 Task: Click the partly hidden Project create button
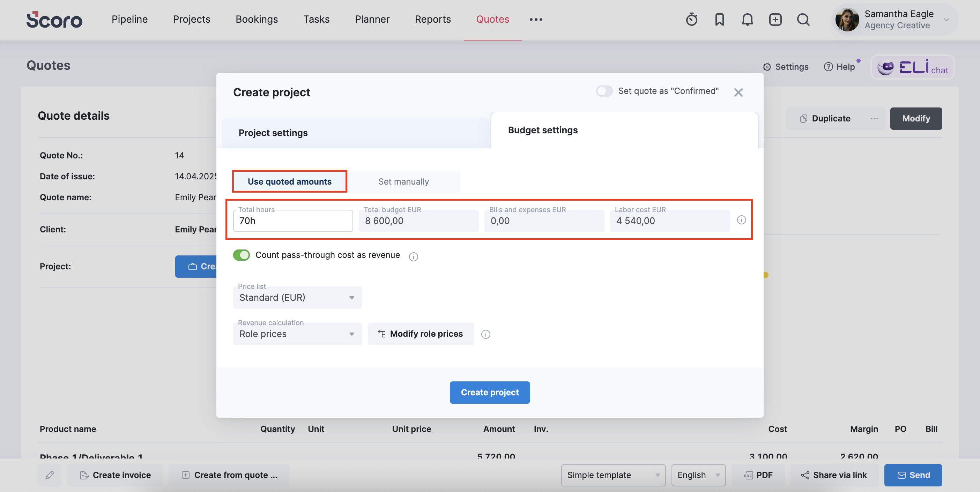pyautogui.click(x=196, y=267)
